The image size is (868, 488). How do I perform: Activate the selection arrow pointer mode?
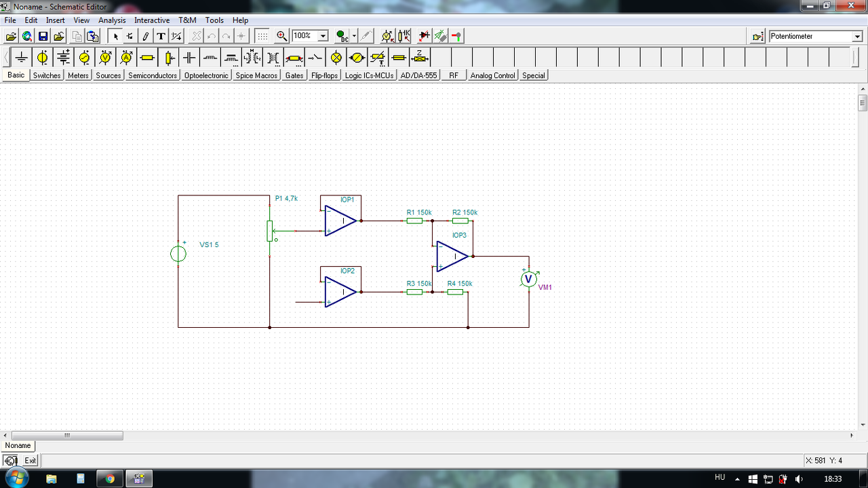pyautogui.click(x=115, y=36)
